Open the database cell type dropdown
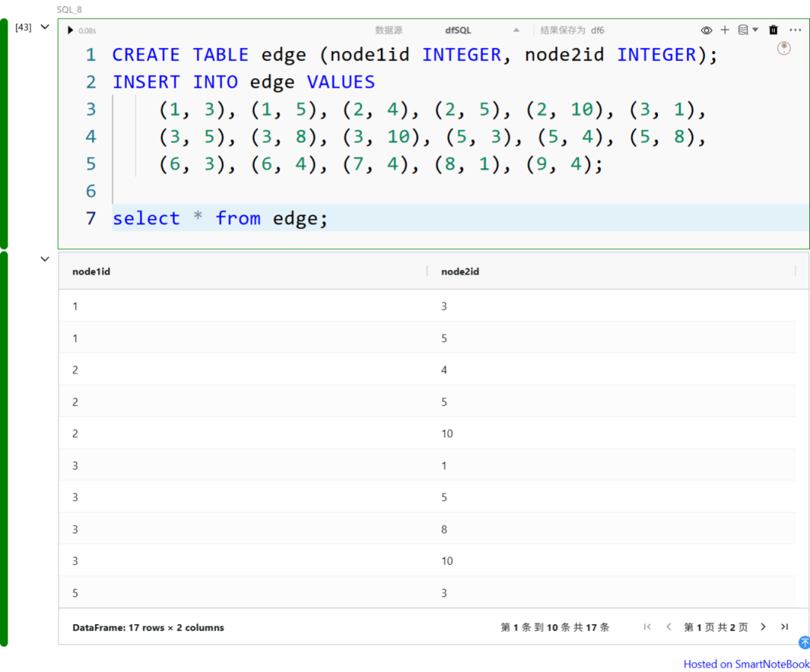The height and width of the screenshot is (672, 810). (x=748, y=30)
